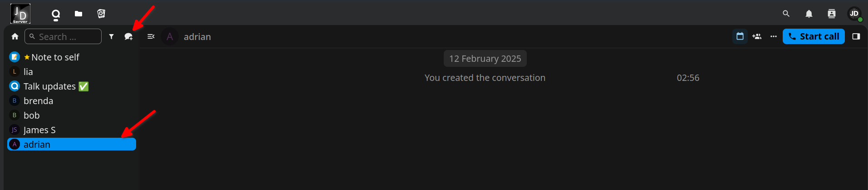
Task: Click the new conversation icon
Action: [x=129, y=37]
